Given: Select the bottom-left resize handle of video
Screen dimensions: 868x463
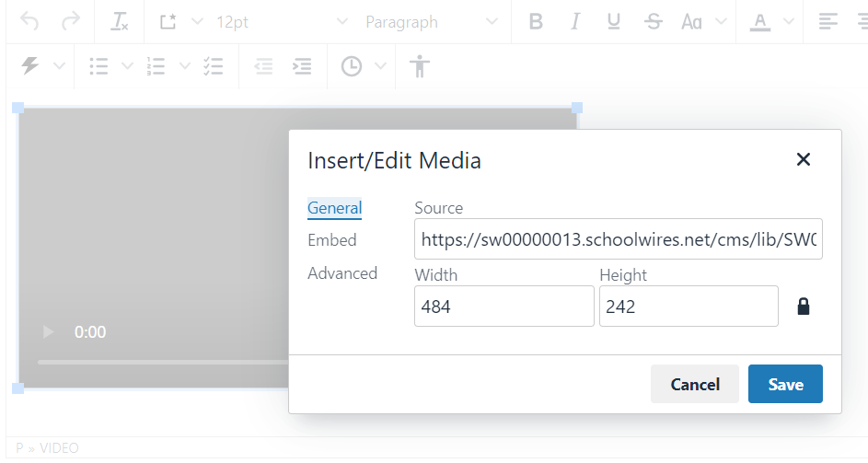Looking at the screenshot, I should coord(17,388).
